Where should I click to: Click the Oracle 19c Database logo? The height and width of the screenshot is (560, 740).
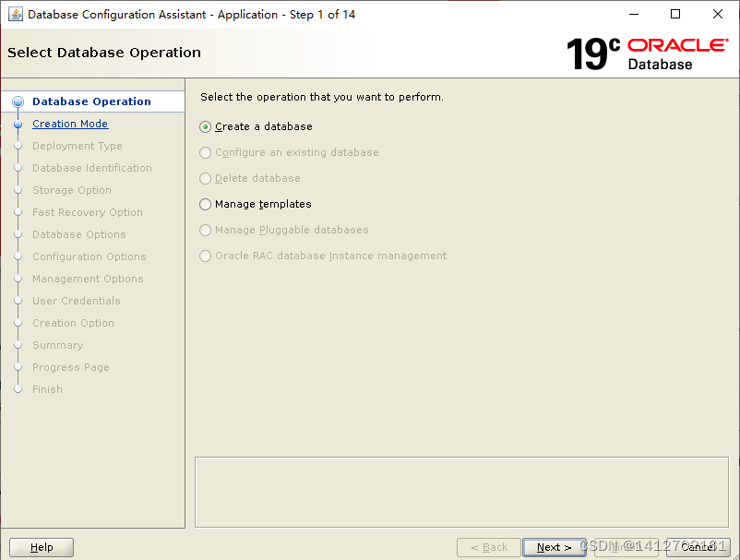(647, 54)
